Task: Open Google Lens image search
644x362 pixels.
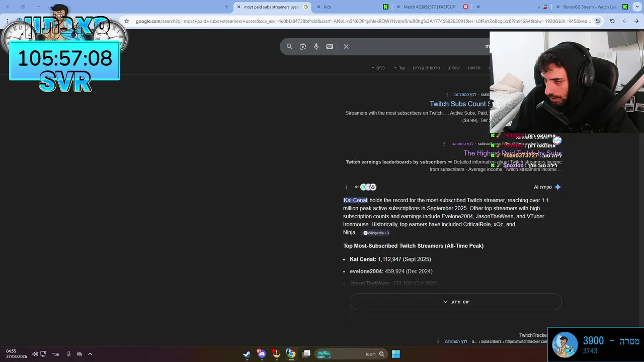Action: [x=303, y=46]
